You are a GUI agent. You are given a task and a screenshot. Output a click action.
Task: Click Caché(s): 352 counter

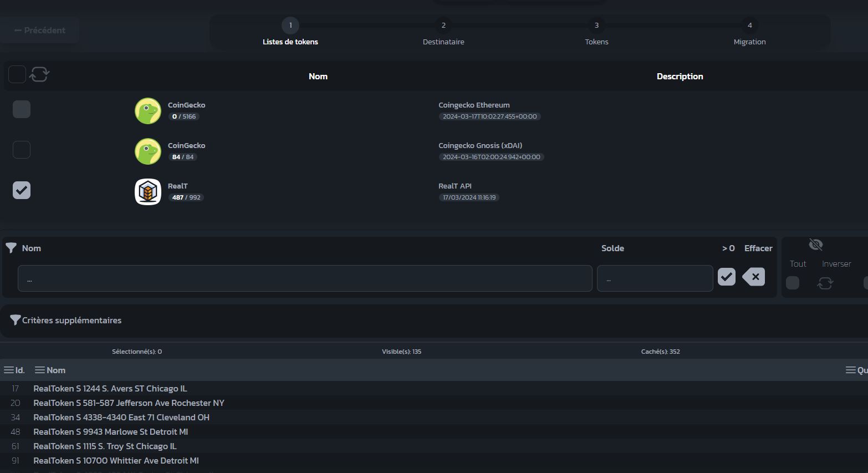click(660, 352)
